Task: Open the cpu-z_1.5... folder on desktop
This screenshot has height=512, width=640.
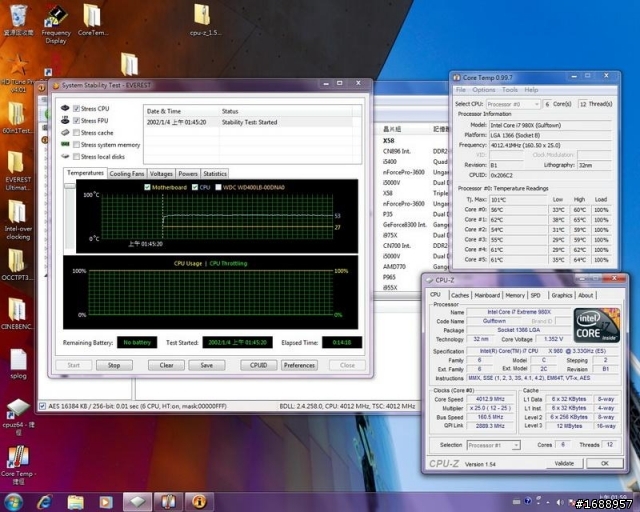Action: click(x=205, y=20)
